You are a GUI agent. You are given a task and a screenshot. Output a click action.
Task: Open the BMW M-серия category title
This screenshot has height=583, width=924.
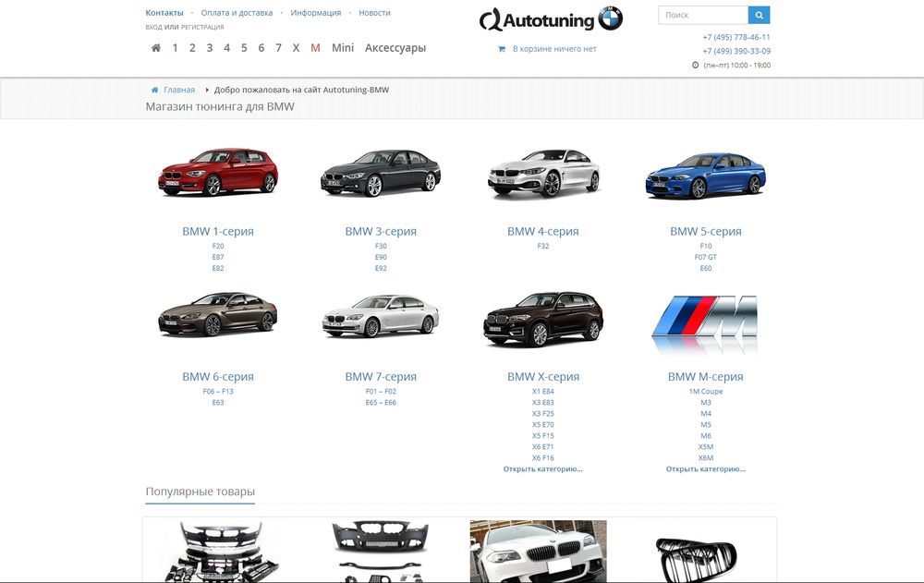point(706,377)
